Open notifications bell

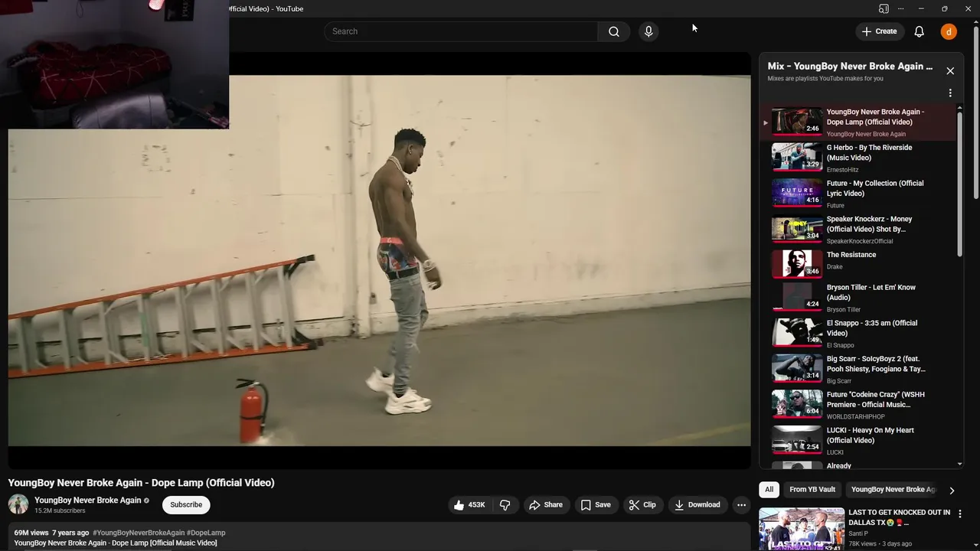pos(919,31)
